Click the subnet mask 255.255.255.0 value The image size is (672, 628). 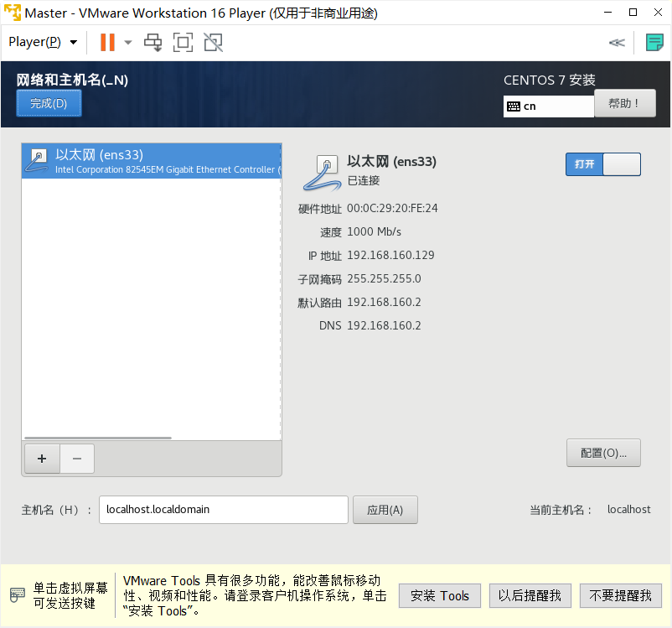pos(384,279)
